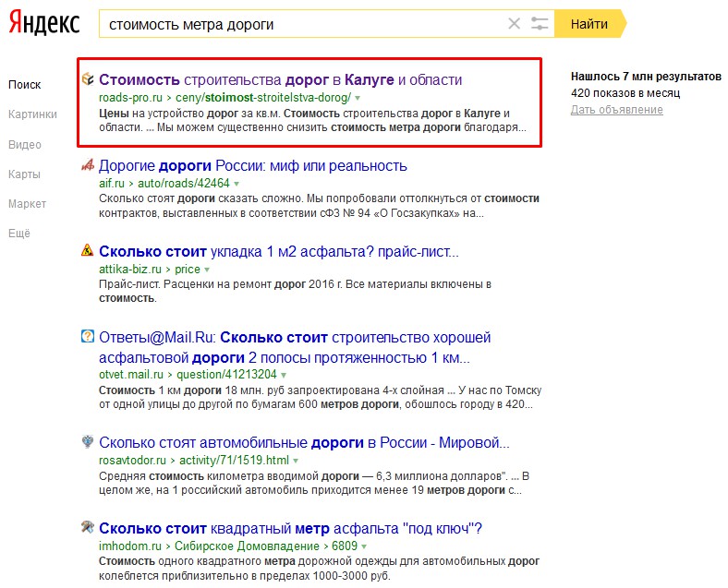Screen dimensions: 728x588
Task: Expand the attika-biz.ru result dropdown arrow
Action: pos(207,270)
